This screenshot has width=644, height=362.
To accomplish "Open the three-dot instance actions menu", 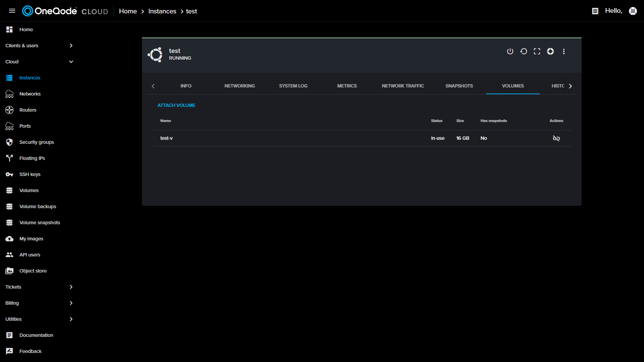I will click(x=564, y=51).
